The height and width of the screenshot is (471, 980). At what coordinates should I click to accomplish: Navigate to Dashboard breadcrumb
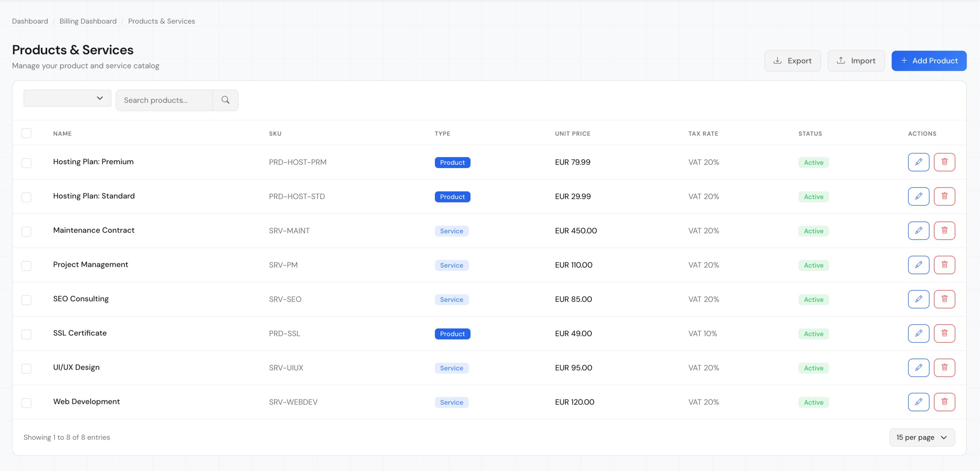point(30,21)
